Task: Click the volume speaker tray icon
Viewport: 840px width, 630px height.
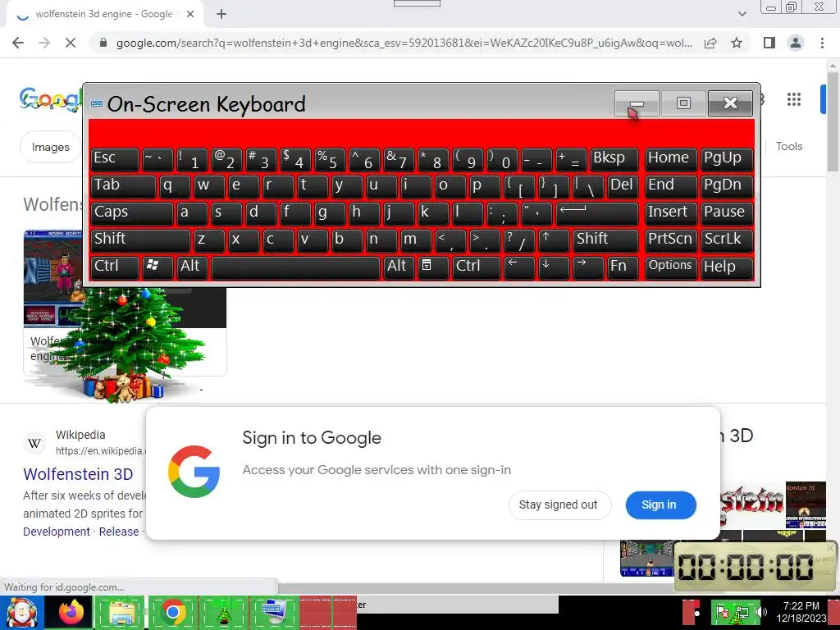Action: (x=761, y=612)
